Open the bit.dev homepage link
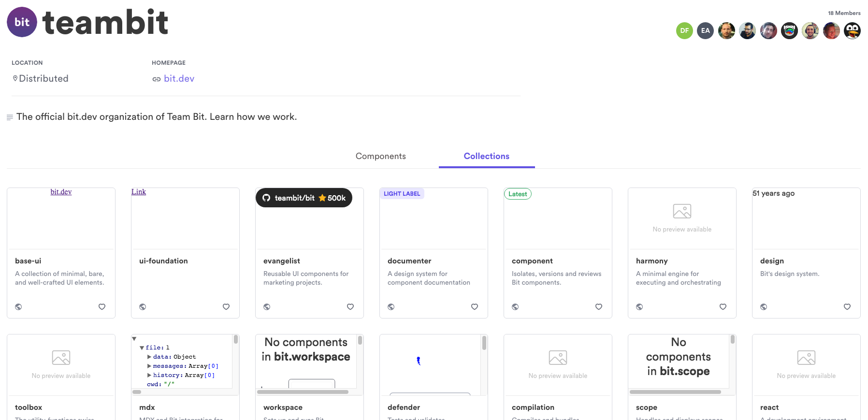 click(x=179, y=78)
